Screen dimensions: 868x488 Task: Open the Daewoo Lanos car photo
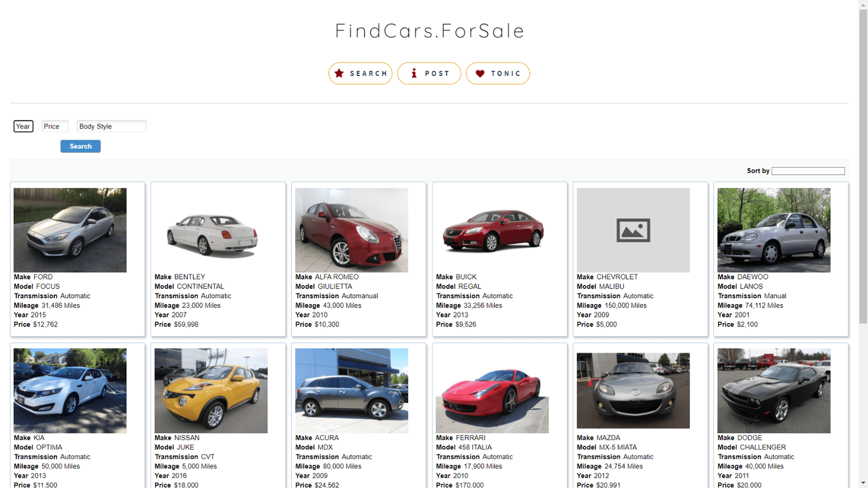[774, 230]
